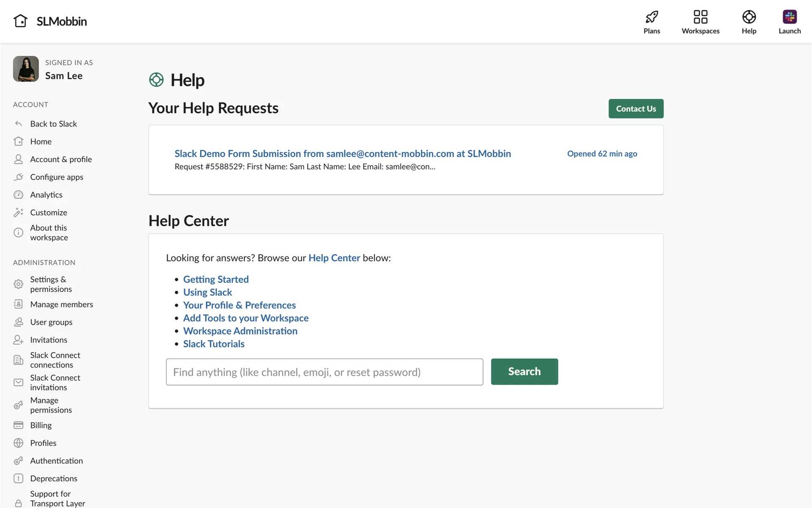Screen dimensions: 812x508
Task: Focus the Find anything search field
Action: coord(324,372)
